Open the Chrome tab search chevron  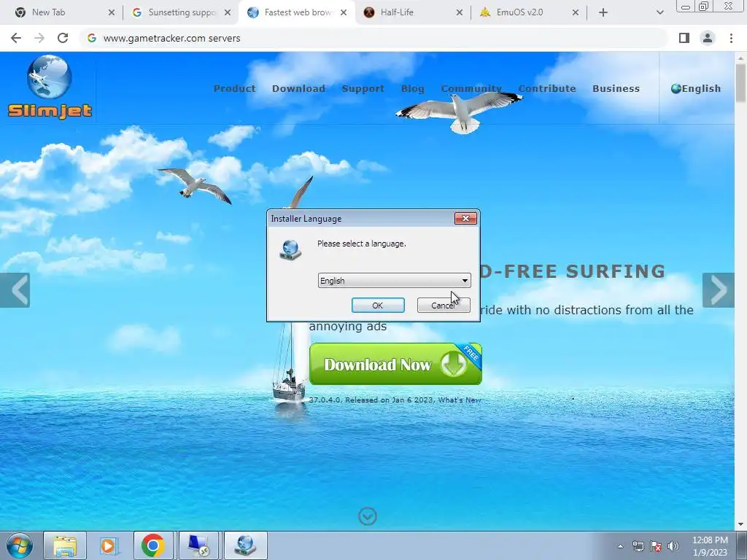(x=659, y=12)
